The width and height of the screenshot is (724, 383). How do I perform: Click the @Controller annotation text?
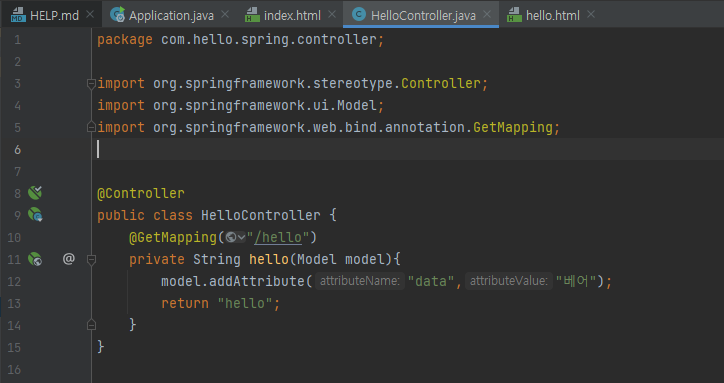pyautogui.click(x=140, y=193)
